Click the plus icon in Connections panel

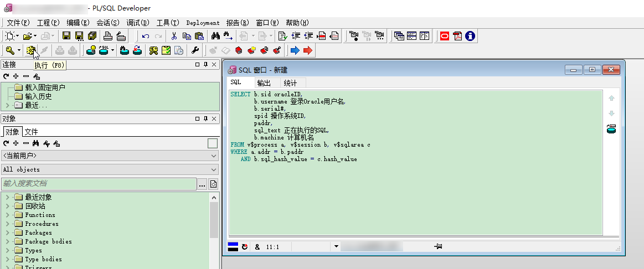(16, 76)
